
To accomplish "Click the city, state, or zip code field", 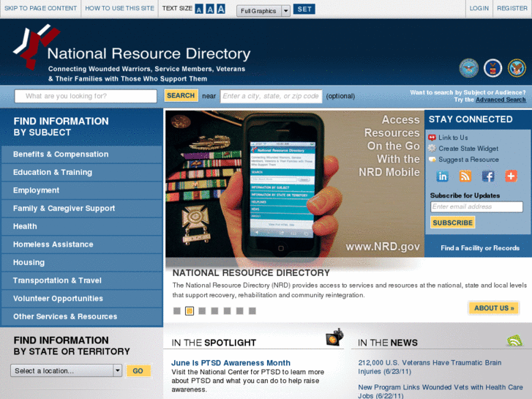I will pyautogui.click(x=271, y=96).
